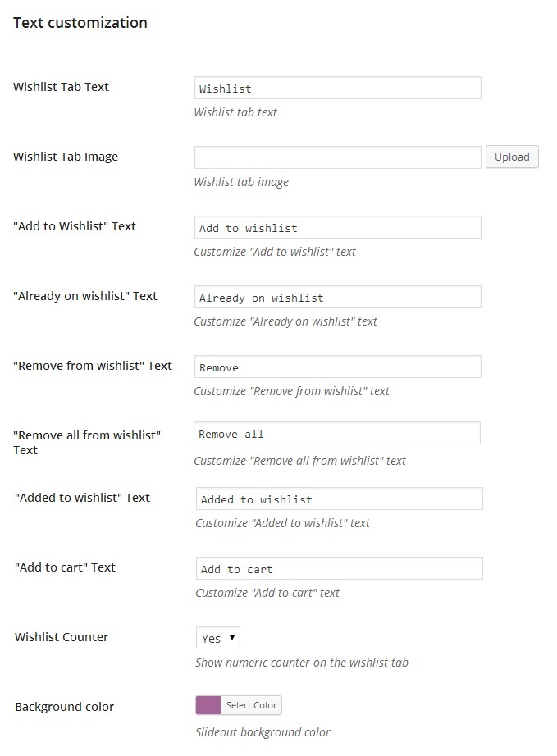Click the Upload button for the tab image

(512, 157)
